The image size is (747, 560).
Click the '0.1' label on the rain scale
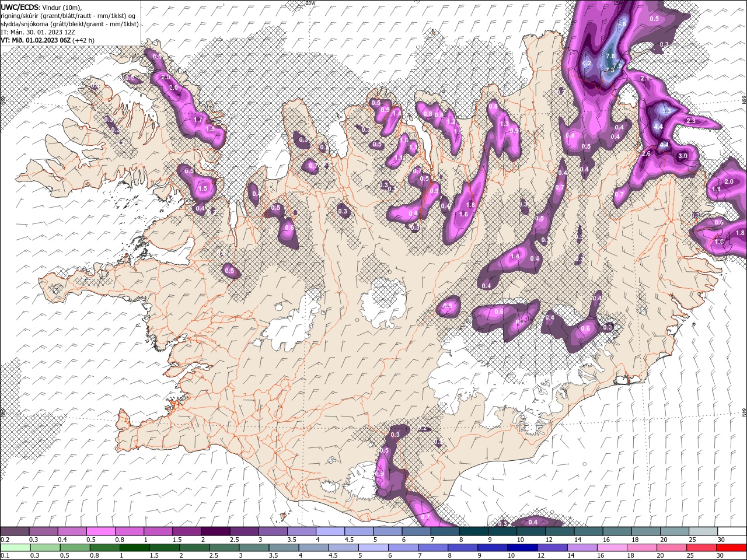click(5, 556)
